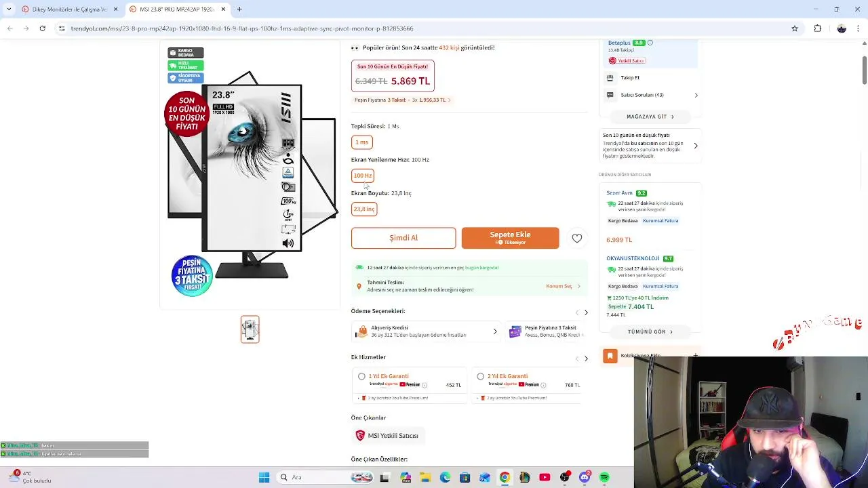This screenshot has width=868, height=488.
Task: View site information icon in address bar
Action: (62, 28)
